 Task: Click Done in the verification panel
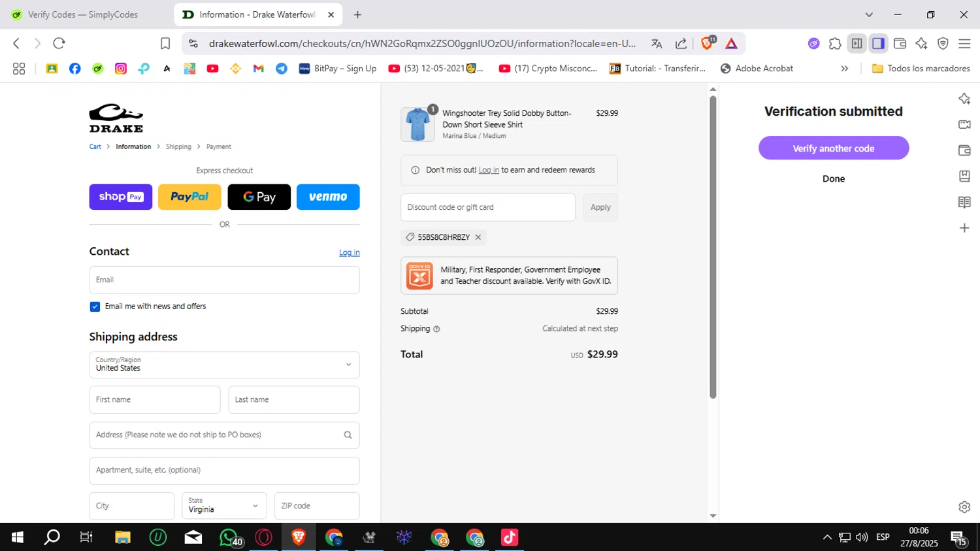coord(834,178)
